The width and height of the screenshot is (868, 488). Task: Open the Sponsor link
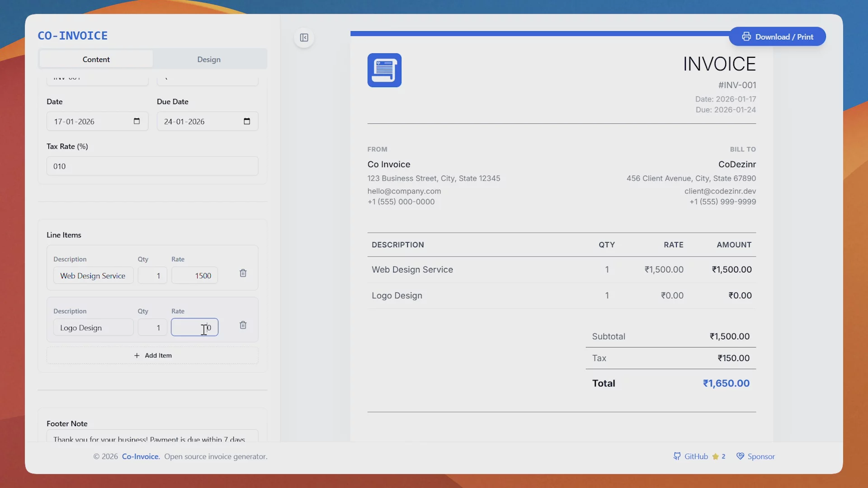click(761, 456)
